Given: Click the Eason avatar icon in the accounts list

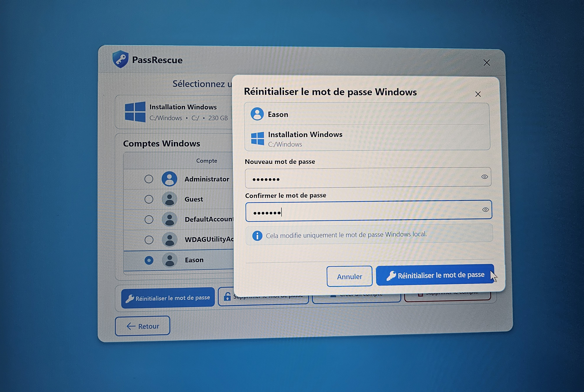Looking at the screenshot, I should point(170,260).
